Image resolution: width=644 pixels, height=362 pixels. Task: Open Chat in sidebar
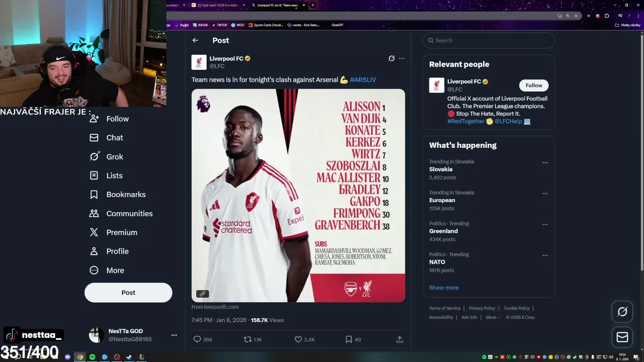coord(106,138)
